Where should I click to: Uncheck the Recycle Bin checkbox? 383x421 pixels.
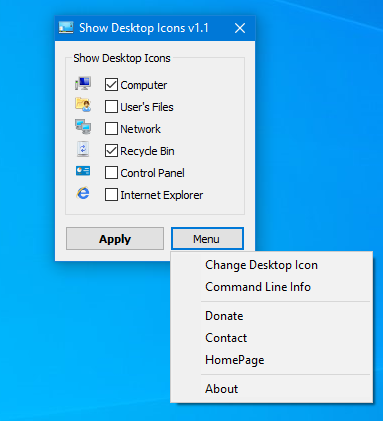[x=111, y=151]
